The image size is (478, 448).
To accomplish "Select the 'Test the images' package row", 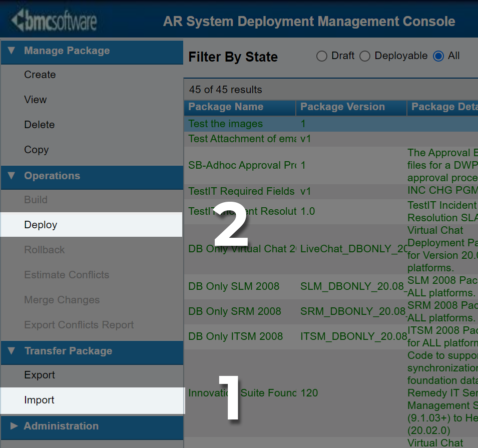I will [225, 124].
